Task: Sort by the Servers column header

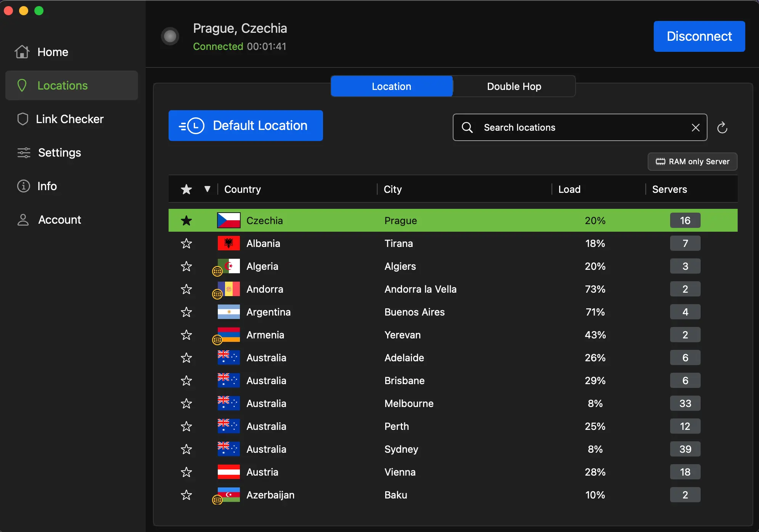Action: click(x=669, y=189)
